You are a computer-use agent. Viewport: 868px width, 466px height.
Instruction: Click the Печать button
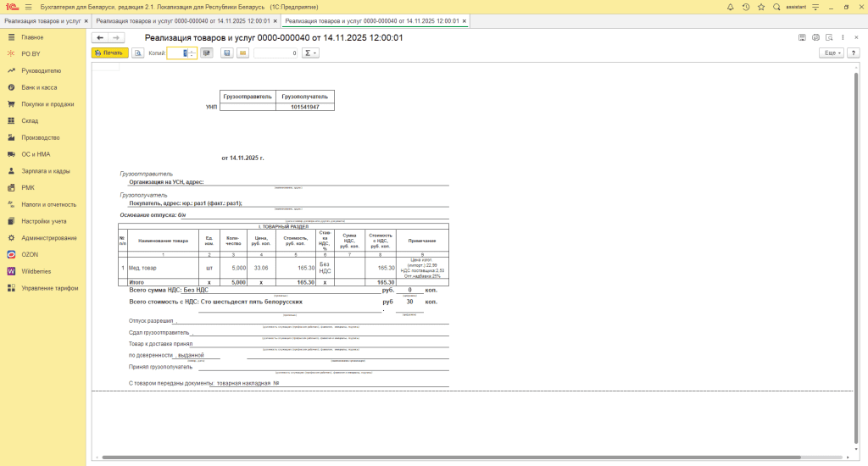coord(109,53)
